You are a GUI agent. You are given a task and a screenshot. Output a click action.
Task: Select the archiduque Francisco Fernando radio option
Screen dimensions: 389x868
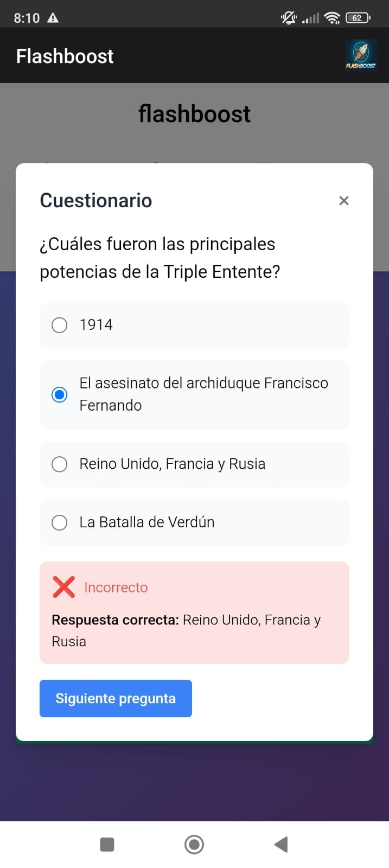[59, 394]
